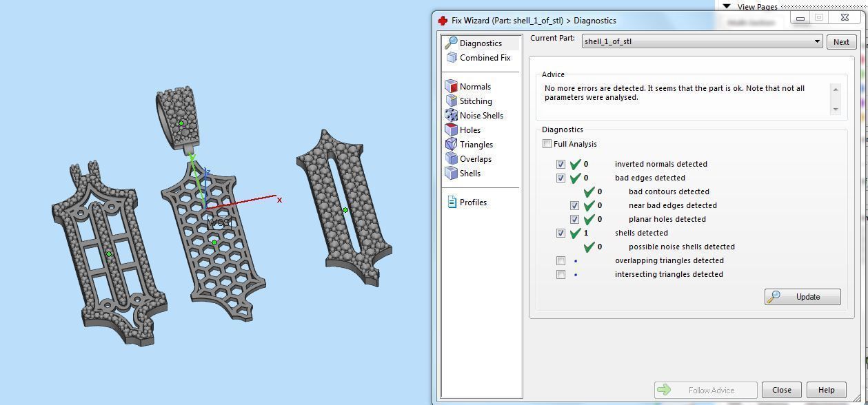This screenshot has width=868, height=405.
Task: Uncheck inverted normals detected checkbox
Action: tap(561, 164)
